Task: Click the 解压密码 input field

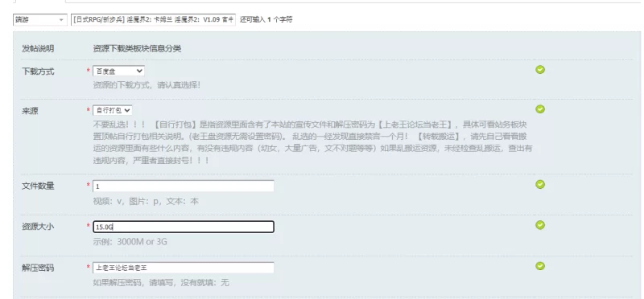Action: tap(184, 268)
